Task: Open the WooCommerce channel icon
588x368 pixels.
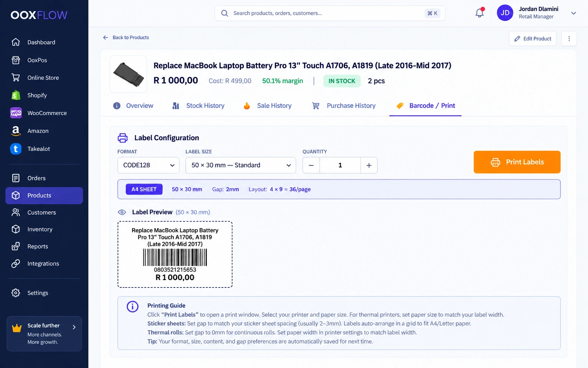Action: point(16,113)
